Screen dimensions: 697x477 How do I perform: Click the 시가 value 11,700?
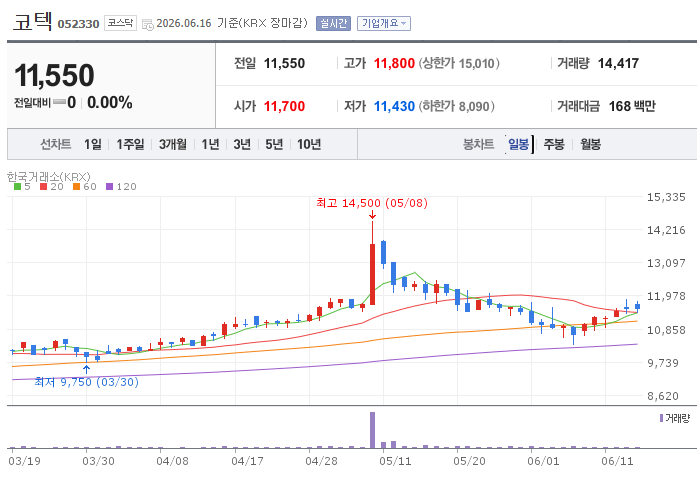(284, 106)
